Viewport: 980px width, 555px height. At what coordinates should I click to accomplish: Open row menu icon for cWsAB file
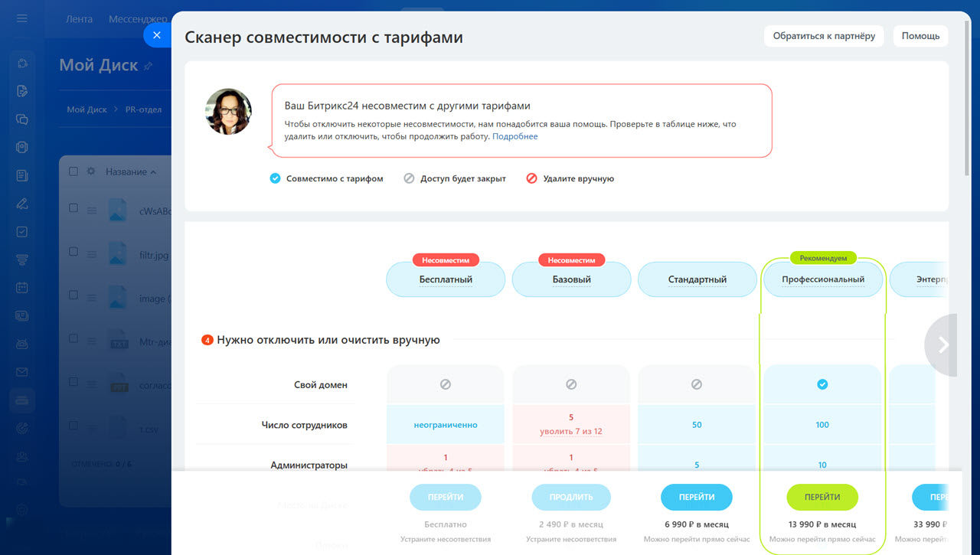pos(91,209)
